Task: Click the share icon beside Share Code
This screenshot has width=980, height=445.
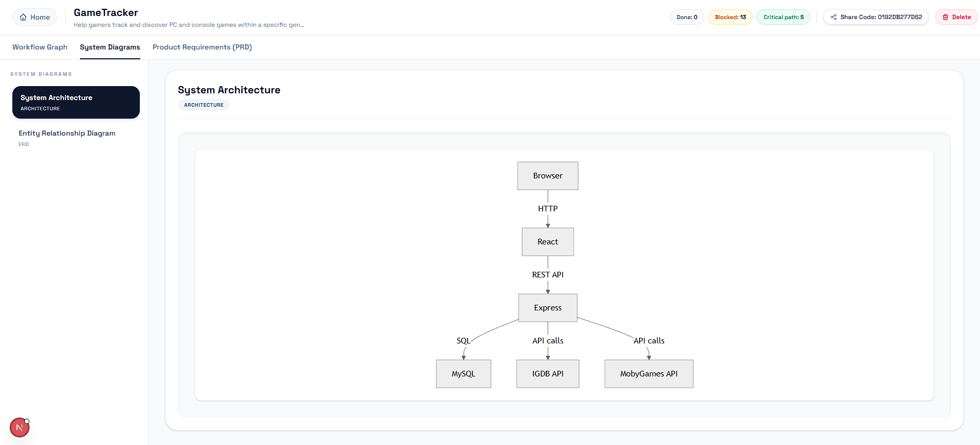Action: [x=834, y=17]
